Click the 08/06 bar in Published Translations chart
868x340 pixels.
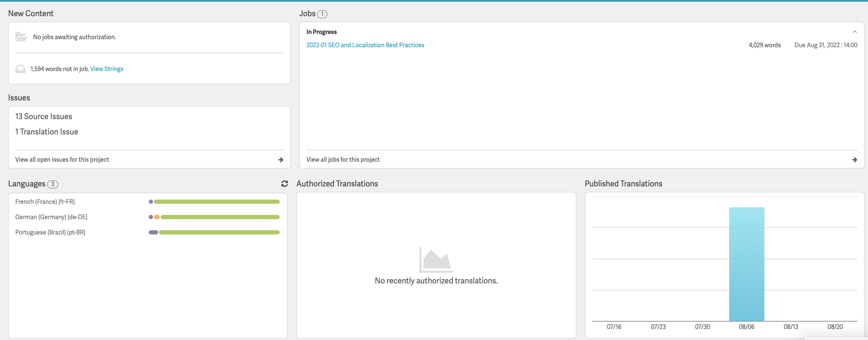coord(746,264)
